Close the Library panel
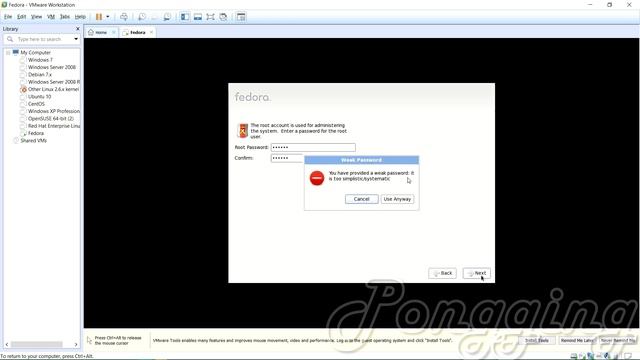The height and width of the screenshot is (360, 640). click(x=78, y=29)
